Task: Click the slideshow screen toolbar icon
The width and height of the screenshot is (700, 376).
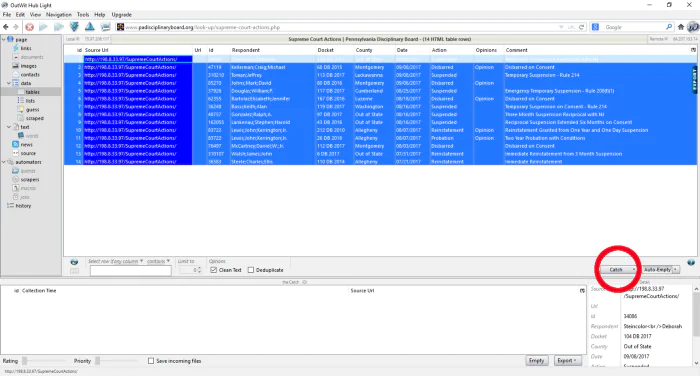Action: click(105, 27)
